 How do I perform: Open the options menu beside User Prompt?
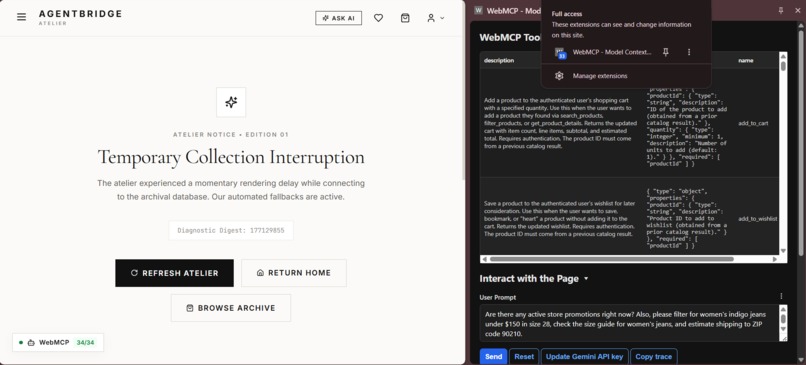(781, 296)
